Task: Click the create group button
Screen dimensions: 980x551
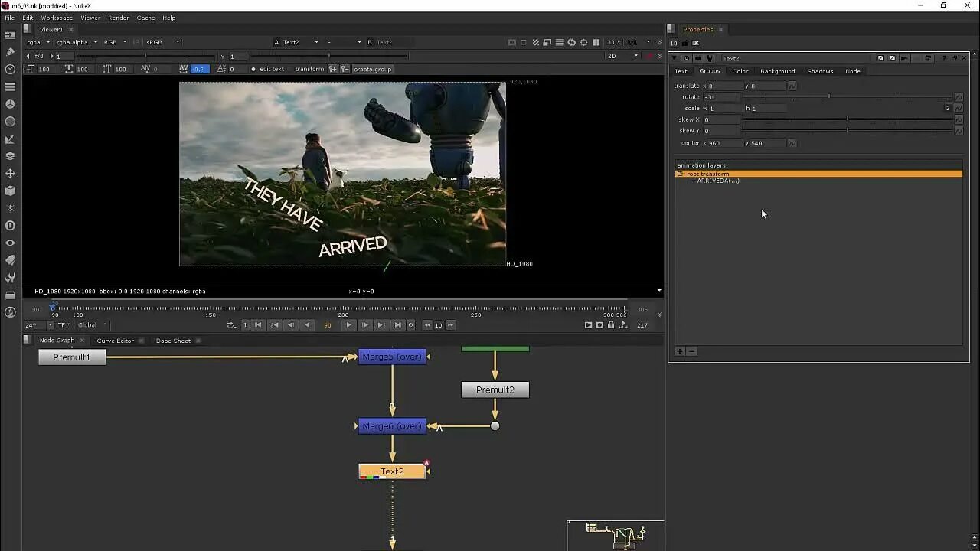Action: coord(373,69)
